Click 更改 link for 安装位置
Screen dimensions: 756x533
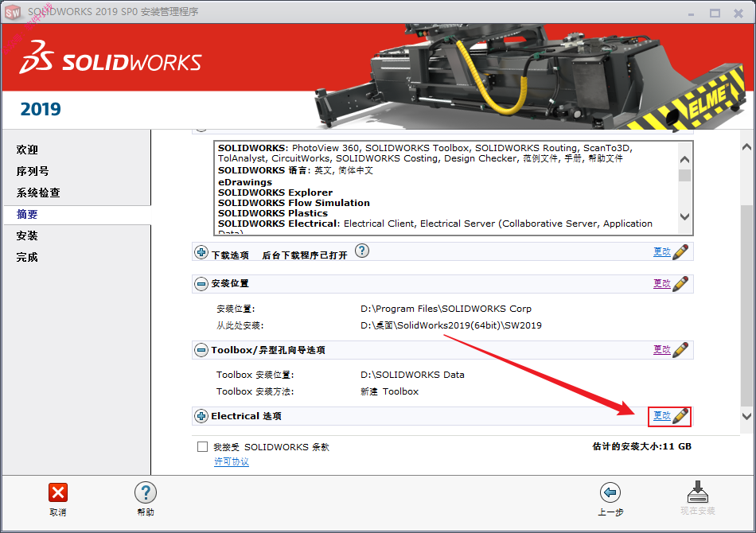(662, 283)
